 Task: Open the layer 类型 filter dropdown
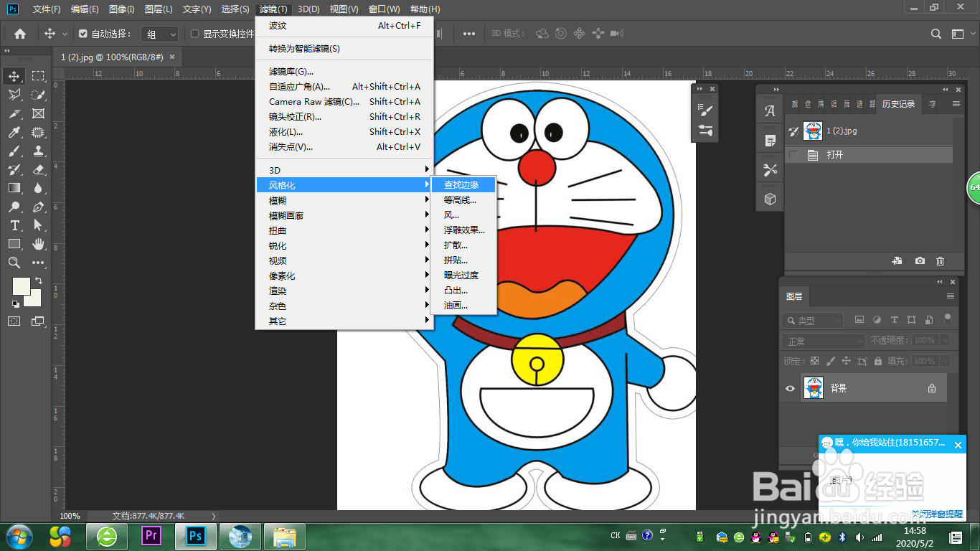[x=812, y=321]
